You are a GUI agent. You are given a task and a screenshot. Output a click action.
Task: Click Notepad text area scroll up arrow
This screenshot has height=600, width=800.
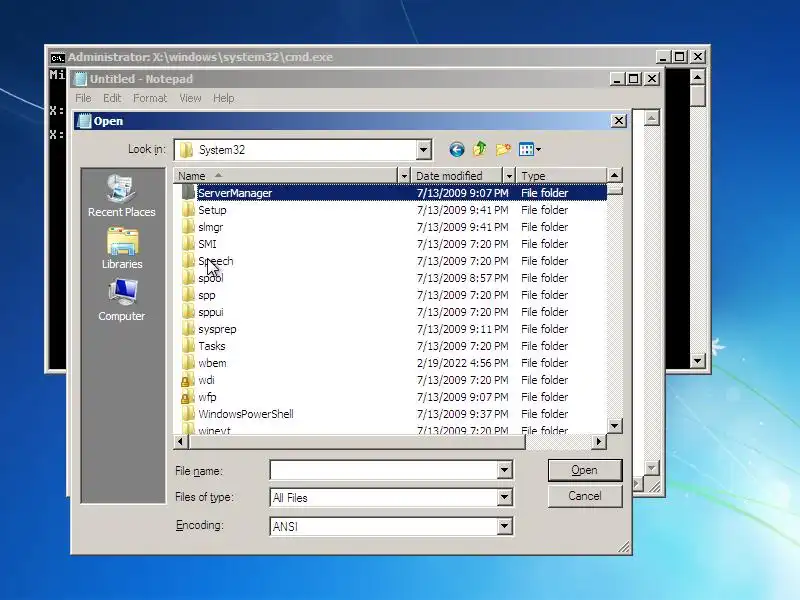pos(651,118)
